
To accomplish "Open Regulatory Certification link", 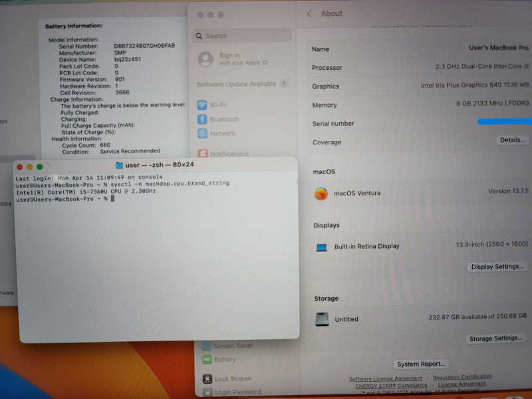I will coord(462,377).
